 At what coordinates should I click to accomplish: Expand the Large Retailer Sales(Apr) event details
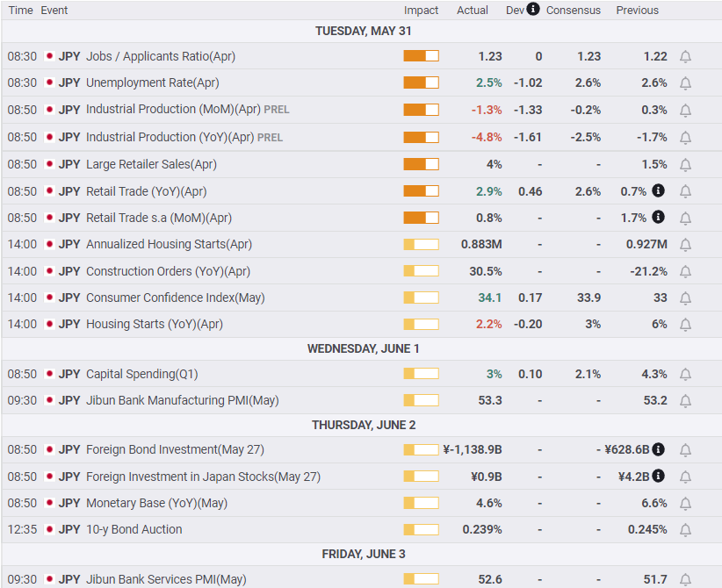coord(151,164)
